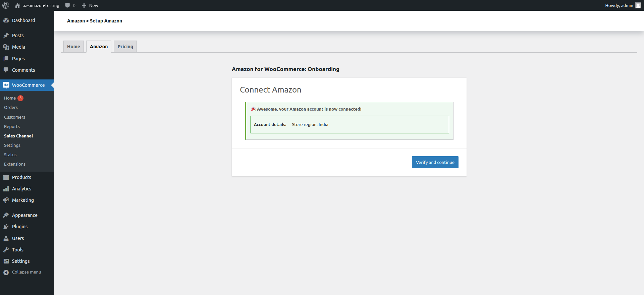
Task: Click the Dashboard gauge icon
Action: click(6, 20)
